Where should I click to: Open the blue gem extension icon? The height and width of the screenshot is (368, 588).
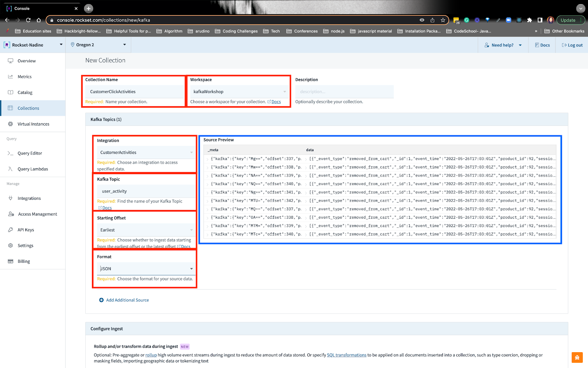click(x=487, y=20)
